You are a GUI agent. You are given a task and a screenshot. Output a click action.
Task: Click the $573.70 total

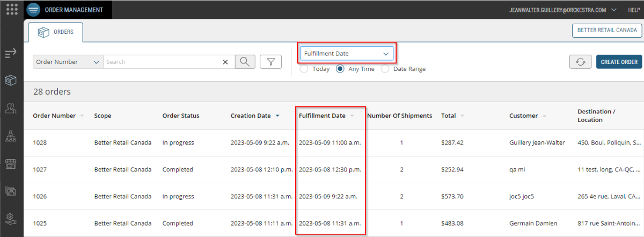[452, 196]
